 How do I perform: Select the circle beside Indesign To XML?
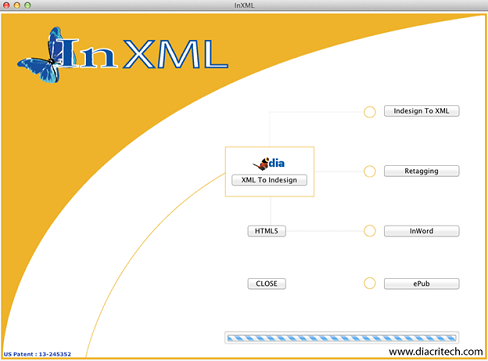[369, 112]
